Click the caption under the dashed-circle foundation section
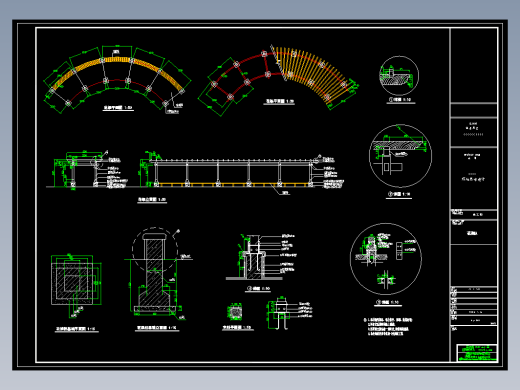520x390 pixels. coord(157,328)
